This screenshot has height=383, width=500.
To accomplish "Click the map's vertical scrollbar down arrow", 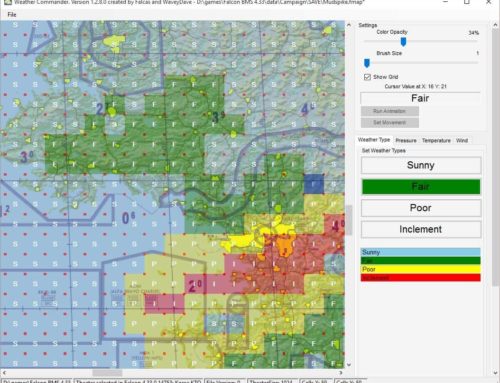I will [x=349, y=365].
